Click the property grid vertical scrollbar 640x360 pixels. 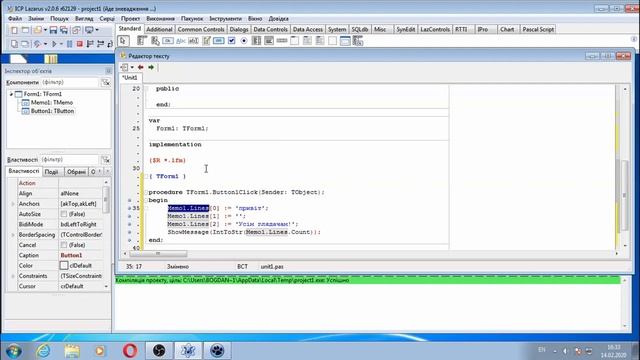[106, 235]
